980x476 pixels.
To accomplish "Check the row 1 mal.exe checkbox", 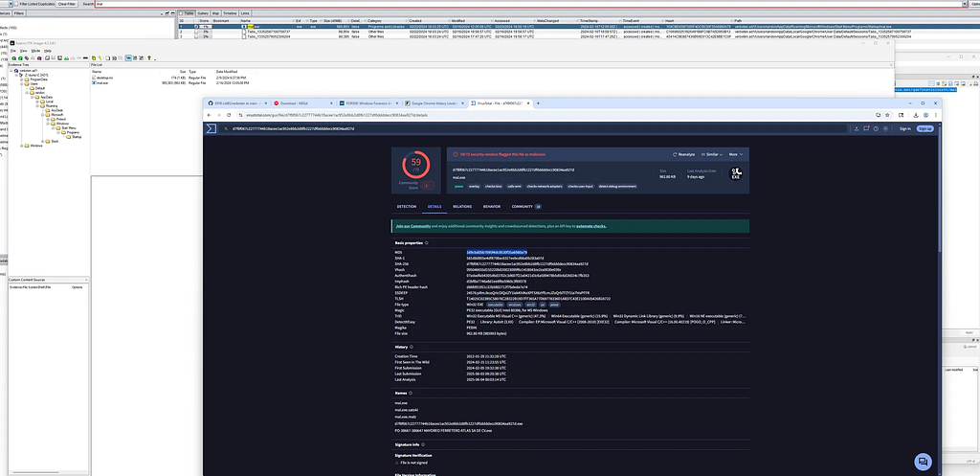I will point(196,27).
